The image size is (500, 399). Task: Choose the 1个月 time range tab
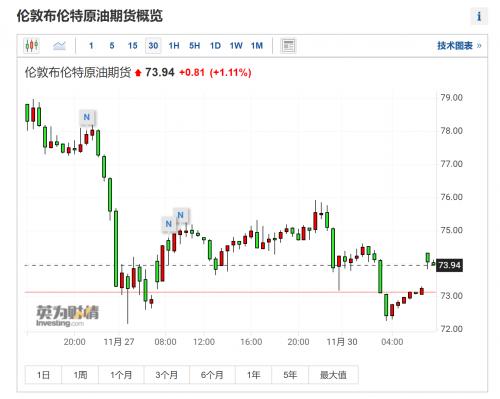pos(121,375)
